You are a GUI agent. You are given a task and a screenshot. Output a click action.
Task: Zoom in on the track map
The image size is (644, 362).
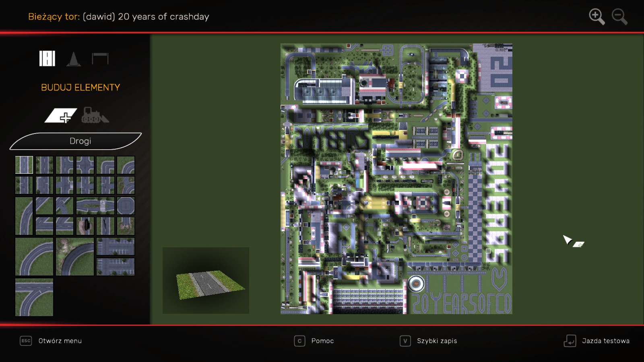pyautogui.click(x=597, y=17)
